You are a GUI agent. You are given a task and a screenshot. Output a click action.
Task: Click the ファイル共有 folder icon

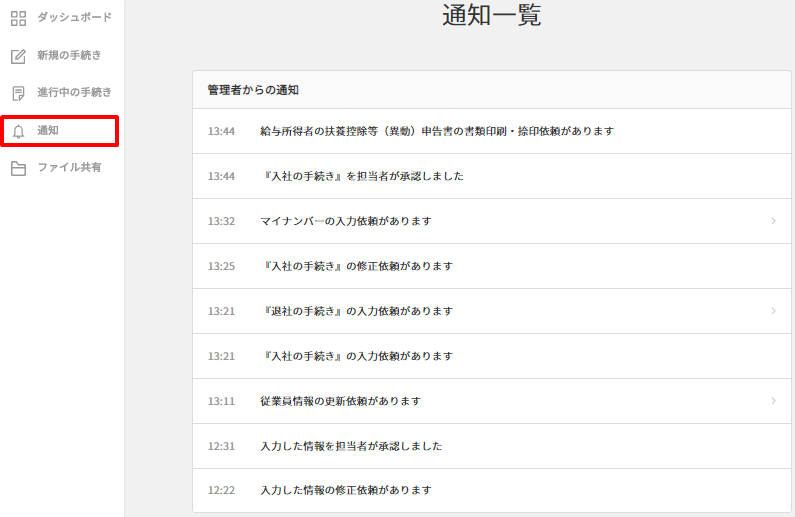click(x=18, y=168)
